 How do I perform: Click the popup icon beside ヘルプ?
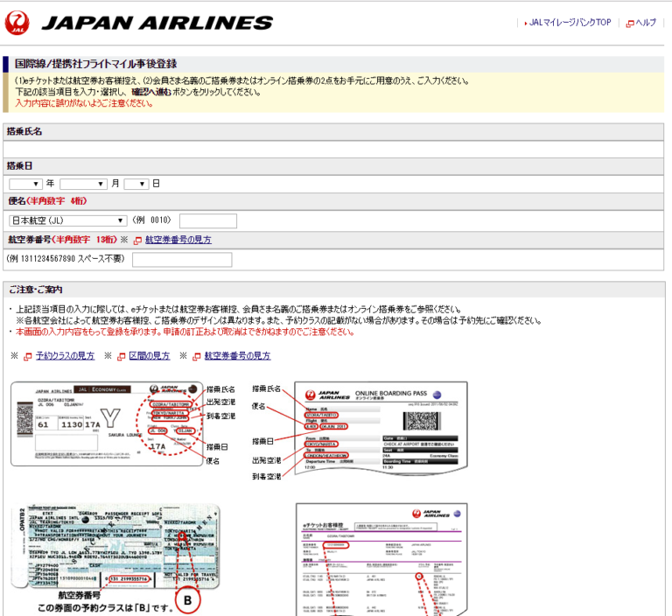[x=630, y=23]
